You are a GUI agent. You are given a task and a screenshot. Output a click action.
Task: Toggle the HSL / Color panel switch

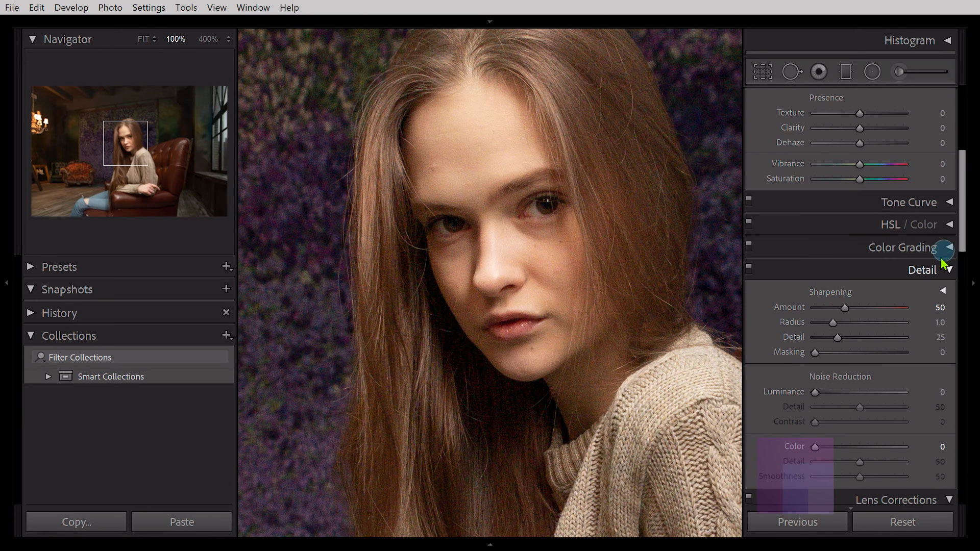coord(749,222)
